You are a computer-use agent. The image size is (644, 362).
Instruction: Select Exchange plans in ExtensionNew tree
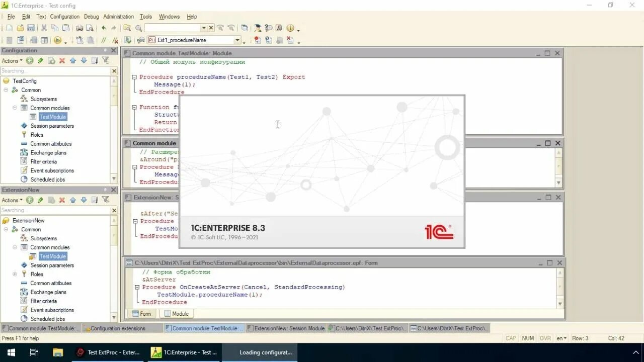[x=48, y=292]
